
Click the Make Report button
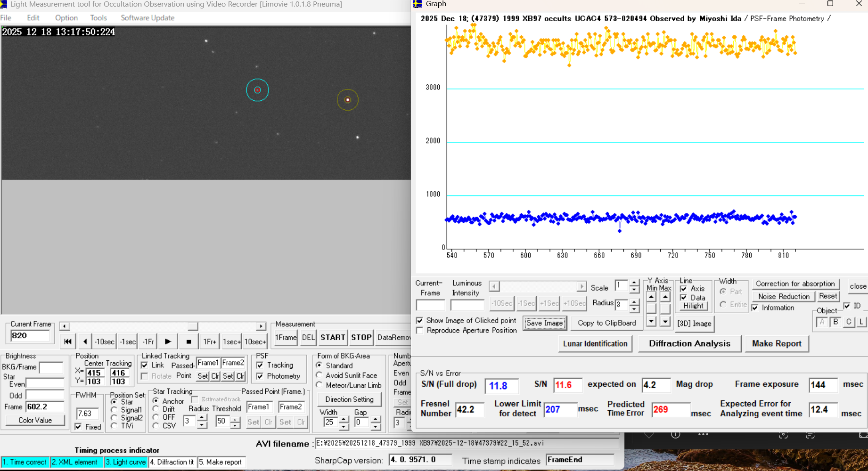point(776,343)
